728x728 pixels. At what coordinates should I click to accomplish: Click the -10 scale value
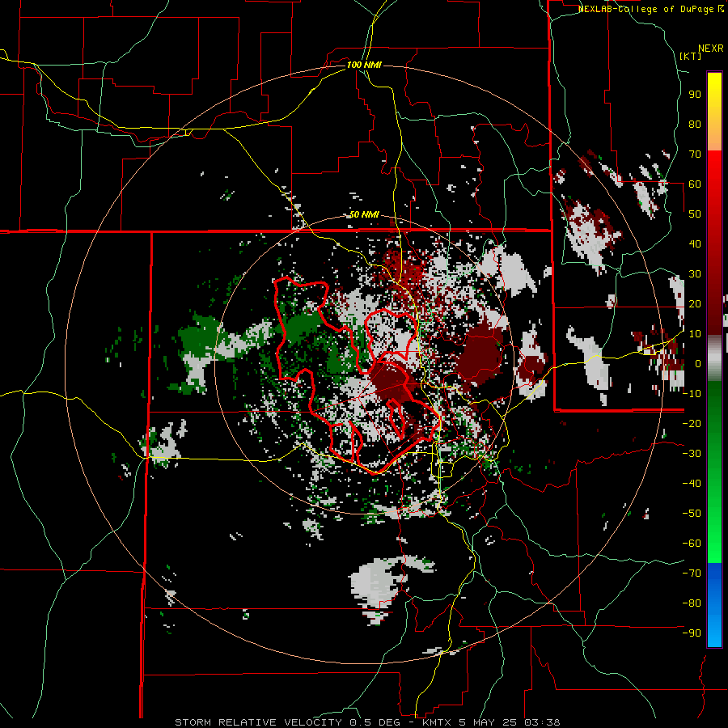pyautogui.click(x=692, y=394)
